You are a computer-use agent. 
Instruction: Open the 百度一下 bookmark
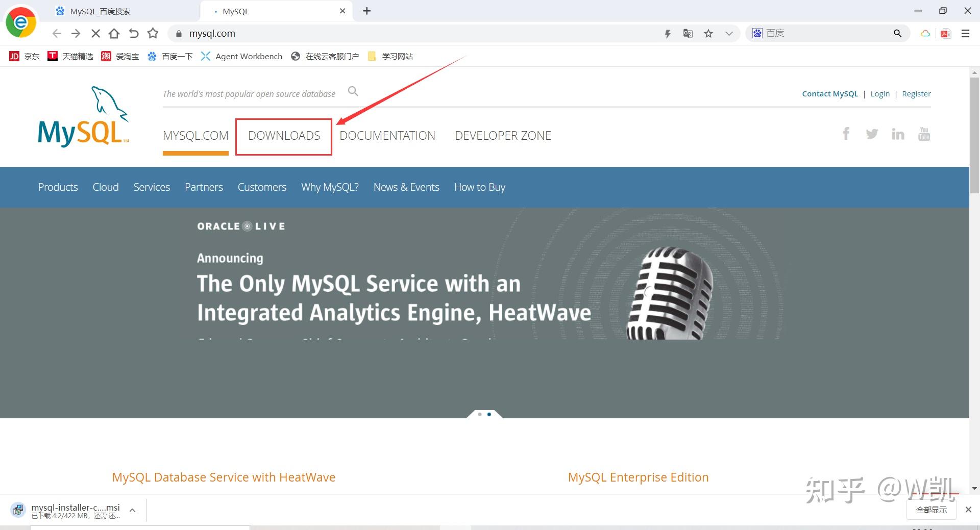click(169, 56)
